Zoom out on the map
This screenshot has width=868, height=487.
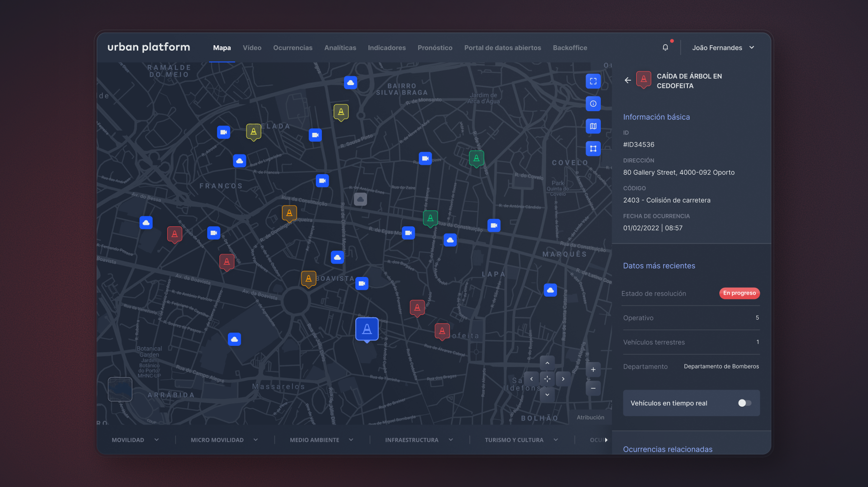coord(593,388)
